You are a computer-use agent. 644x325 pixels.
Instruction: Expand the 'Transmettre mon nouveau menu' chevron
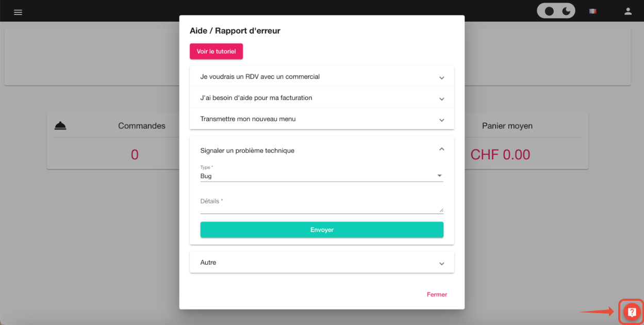tap(441, 120)
